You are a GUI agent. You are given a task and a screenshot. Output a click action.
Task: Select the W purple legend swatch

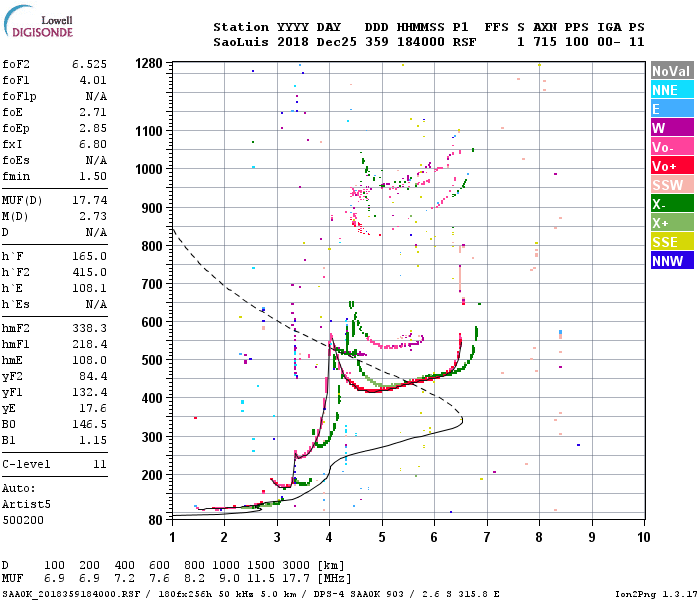(672, 128)
